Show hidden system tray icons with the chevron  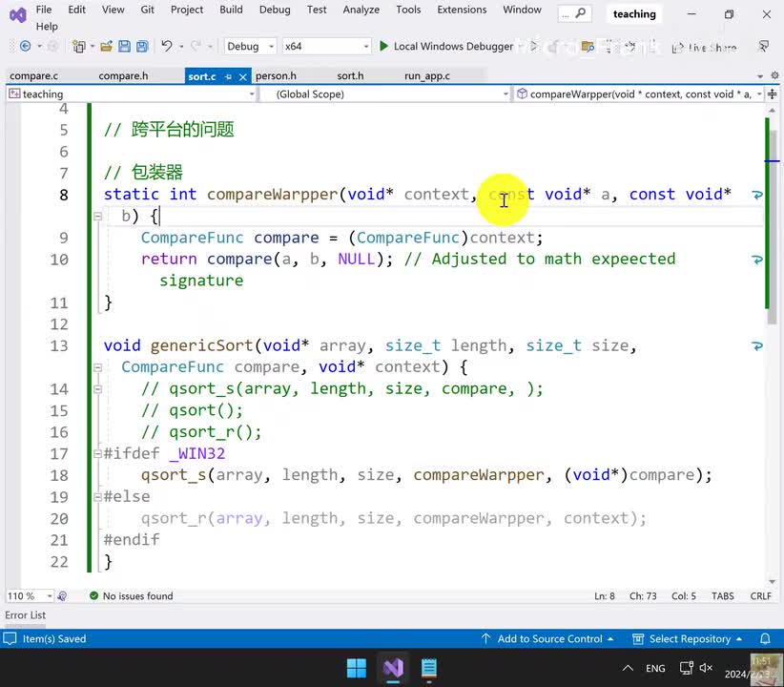(628, 668)
